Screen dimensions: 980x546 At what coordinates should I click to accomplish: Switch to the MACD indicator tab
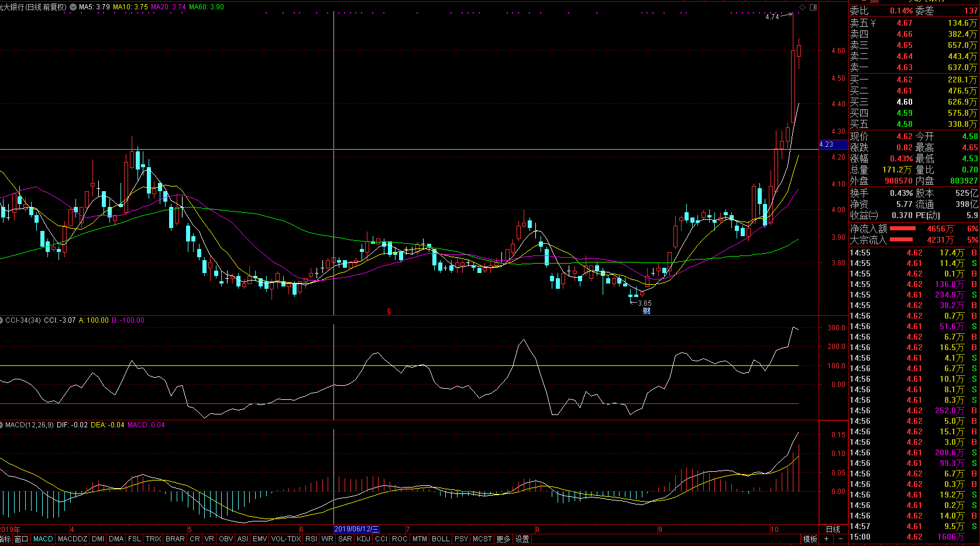coord(43,539)
